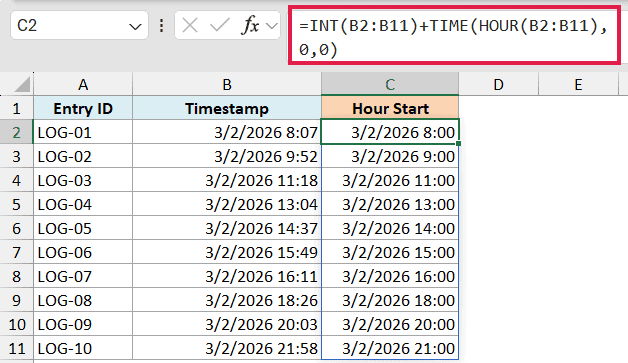Click timestamp cell 3/2/2026 8:07
Viewport: 628px width, 363px height.
(227, 132)
